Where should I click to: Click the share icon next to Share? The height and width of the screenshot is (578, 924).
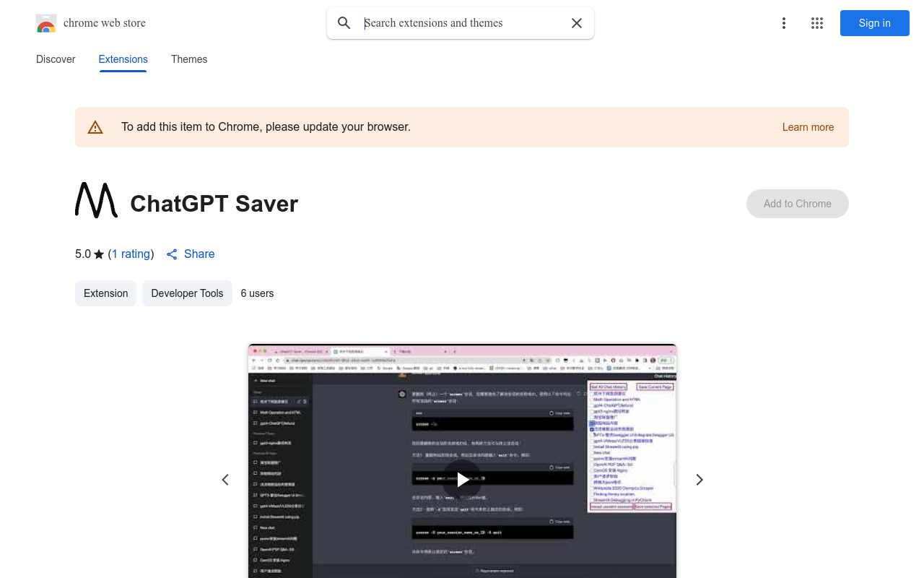pyautogui.click(x=172, y=254)
